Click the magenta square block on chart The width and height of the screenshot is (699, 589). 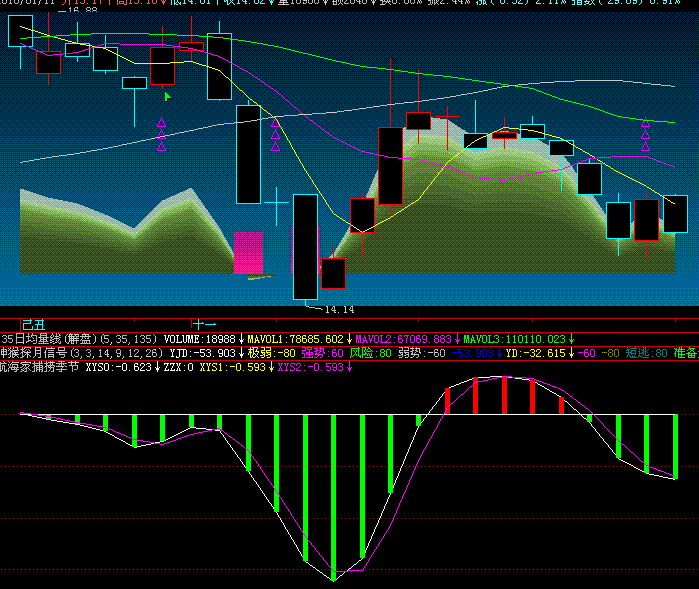(248, 252)
